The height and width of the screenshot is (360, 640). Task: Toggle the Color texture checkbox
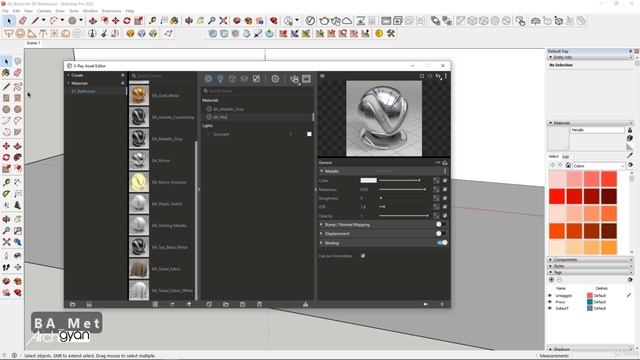click(x=445, y=180)
